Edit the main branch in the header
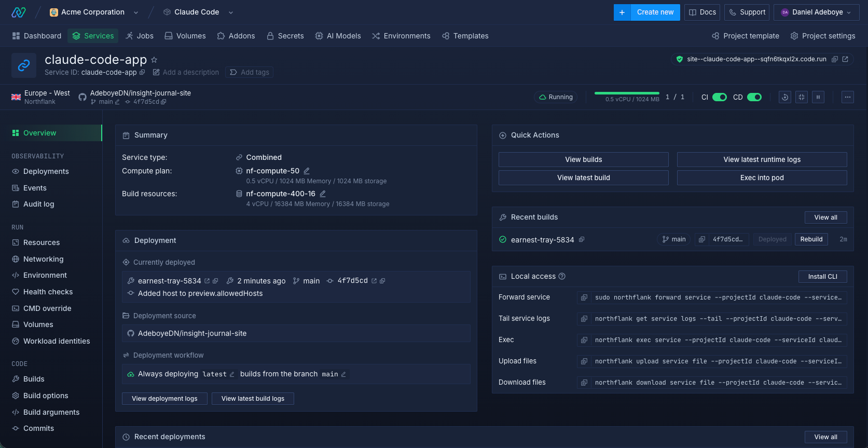The image size is (868, 448). tap(117, 102)
